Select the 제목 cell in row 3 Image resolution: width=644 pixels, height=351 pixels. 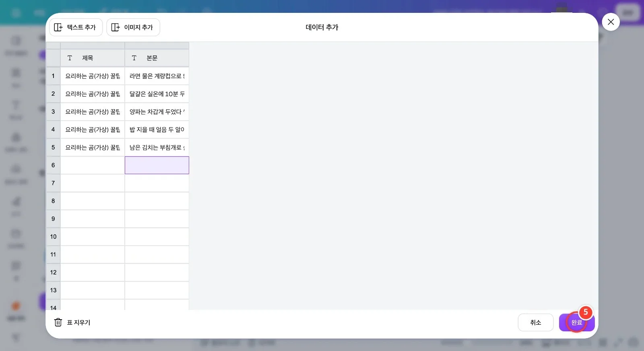point(93,112)
